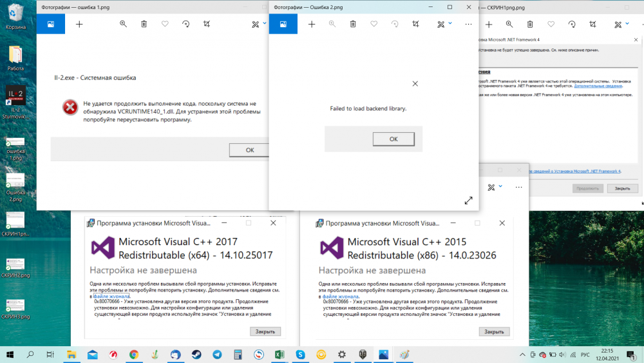Open Task View from taskbar
This screenshot has height=363, width=644.
50,355
